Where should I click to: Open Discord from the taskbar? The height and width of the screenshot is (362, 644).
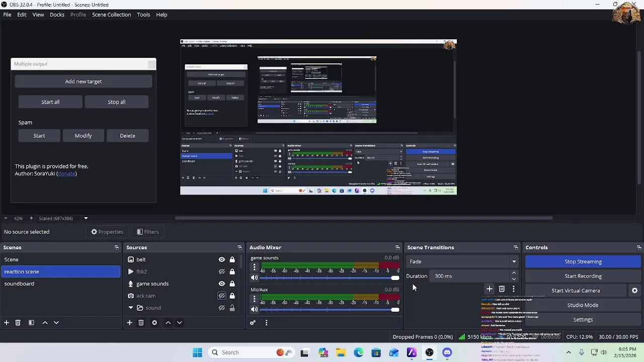pos(447,352)
